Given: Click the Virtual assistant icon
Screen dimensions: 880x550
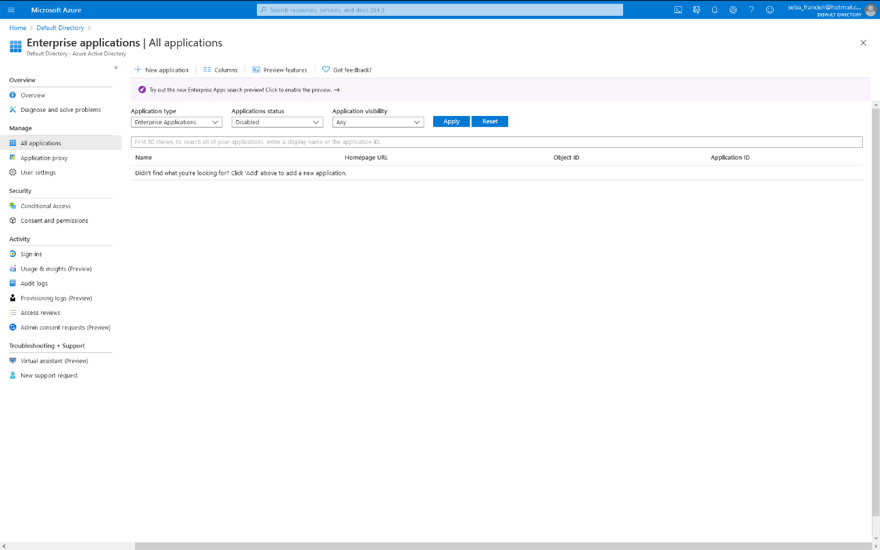Looking at the screenshot, I should click(x=13, y=361).
